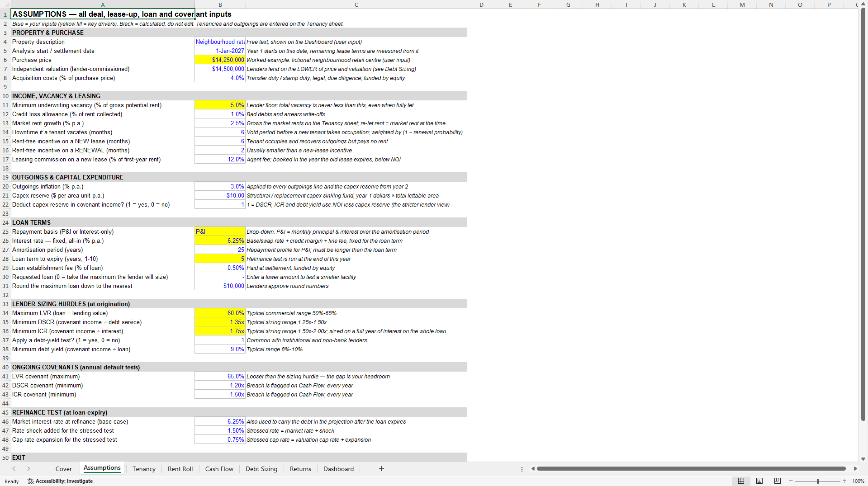868x486 pixels.
Task: Click the horizontal scrollbar thumb
Action: pyautogui.click(x=691, y=469)
